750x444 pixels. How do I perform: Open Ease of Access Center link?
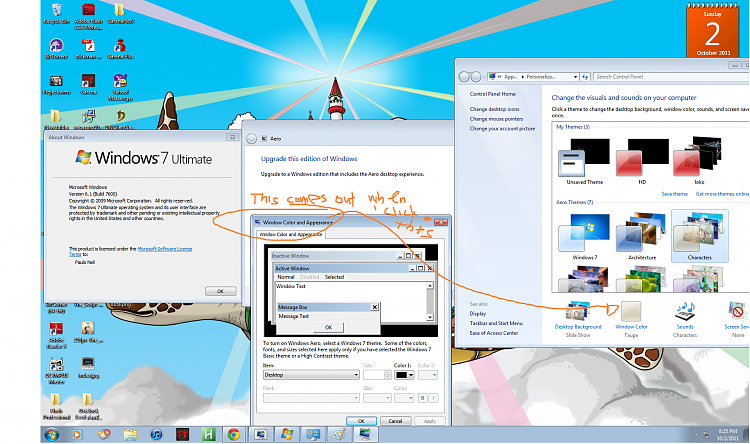[x=494, y=333]
